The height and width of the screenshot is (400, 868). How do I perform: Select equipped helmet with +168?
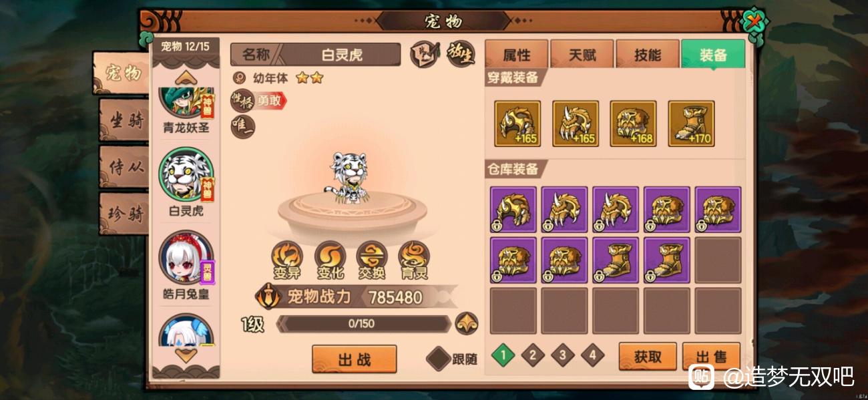(x=634, y=124)
